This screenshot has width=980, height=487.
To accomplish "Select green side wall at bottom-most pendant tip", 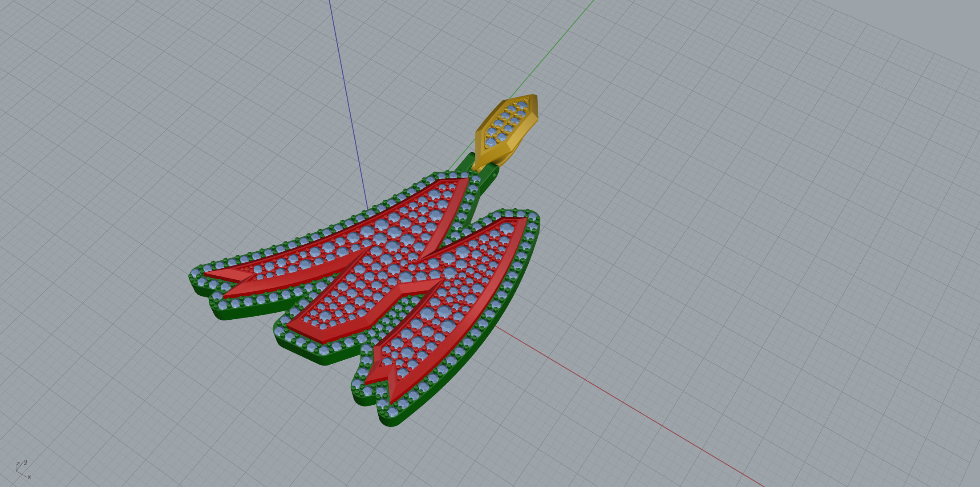I will (x=392, y=421).
